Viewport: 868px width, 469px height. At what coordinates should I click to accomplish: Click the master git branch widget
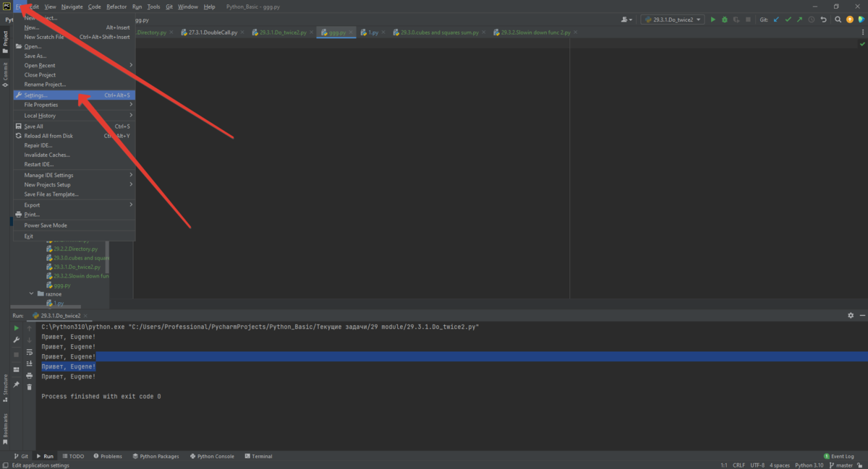click(x=840, y=465)
